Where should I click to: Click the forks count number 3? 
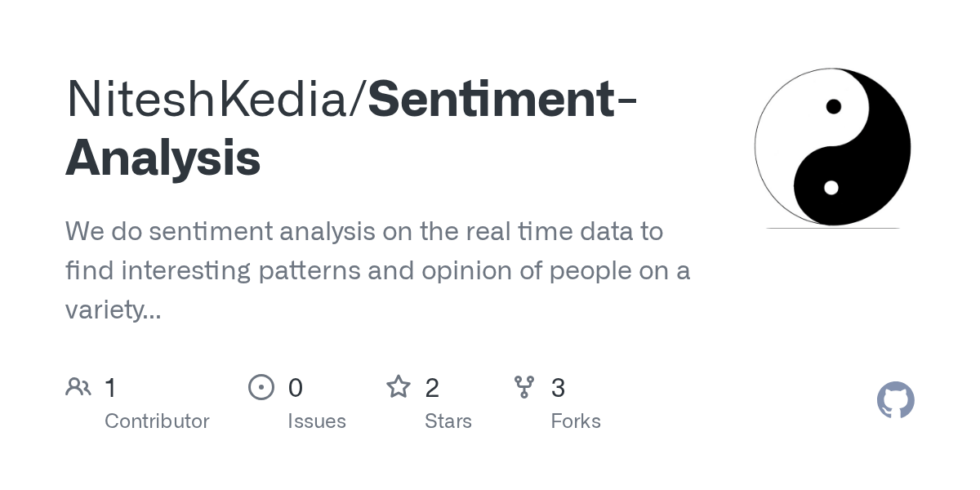[559, 387]
